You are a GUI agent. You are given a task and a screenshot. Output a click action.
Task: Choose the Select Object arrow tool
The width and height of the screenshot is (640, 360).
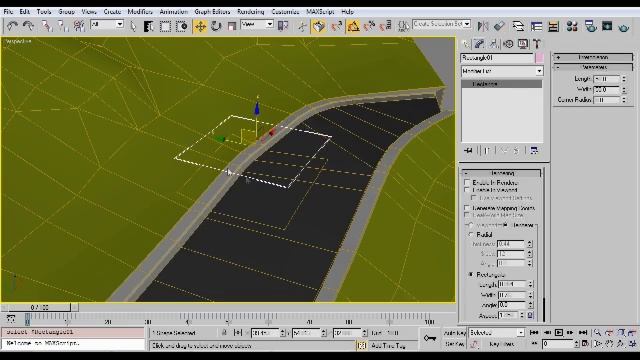coord(133,27)
